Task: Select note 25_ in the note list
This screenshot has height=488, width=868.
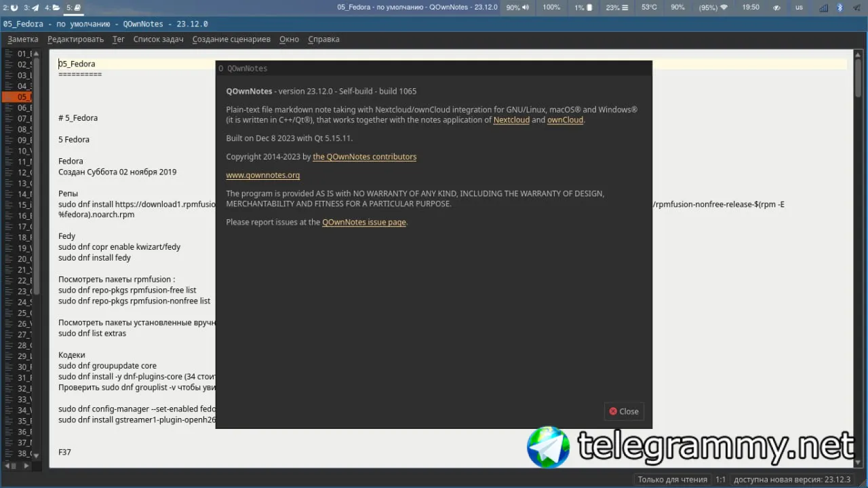Action: point(17,313)
